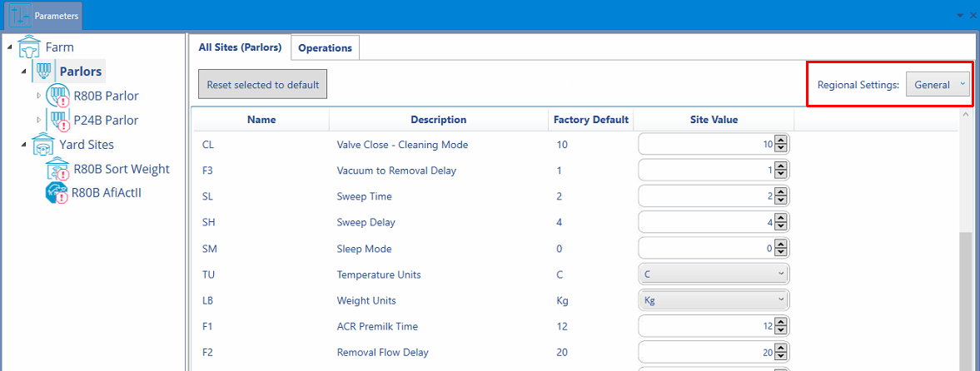Image resolution: width=980 pixels, height=371 pixels.
Task: Select the Yard Sites icon
Action: coord(44,144)
